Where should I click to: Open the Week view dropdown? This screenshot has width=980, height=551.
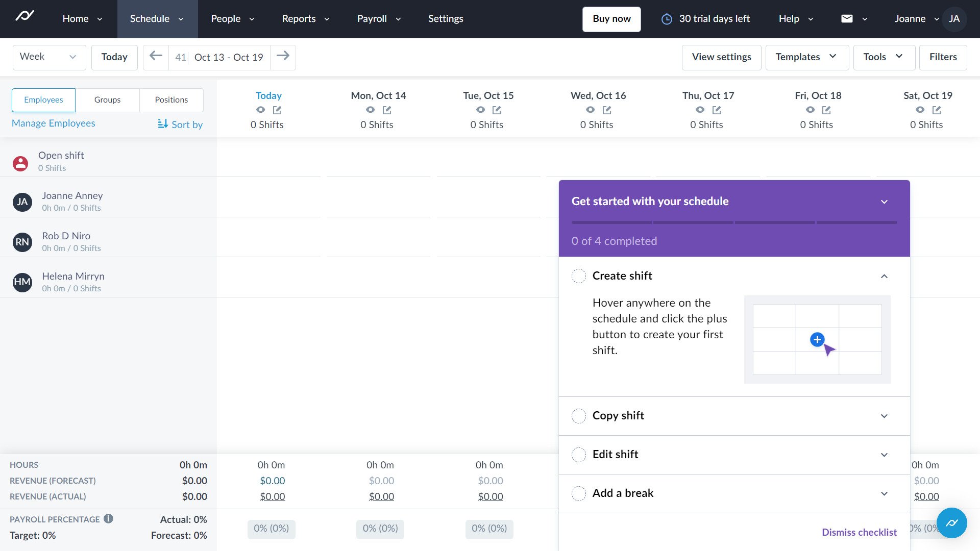[x=49, y=57]
